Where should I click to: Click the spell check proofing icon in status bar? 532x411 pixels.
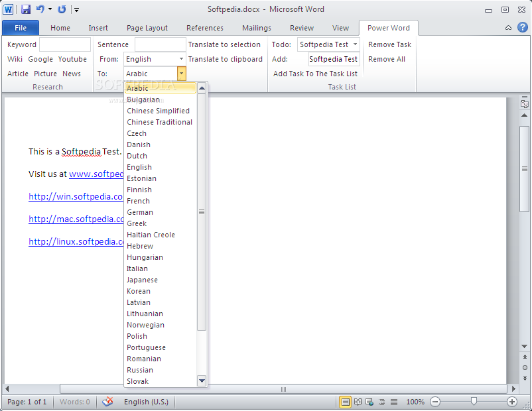coord(107,402)
